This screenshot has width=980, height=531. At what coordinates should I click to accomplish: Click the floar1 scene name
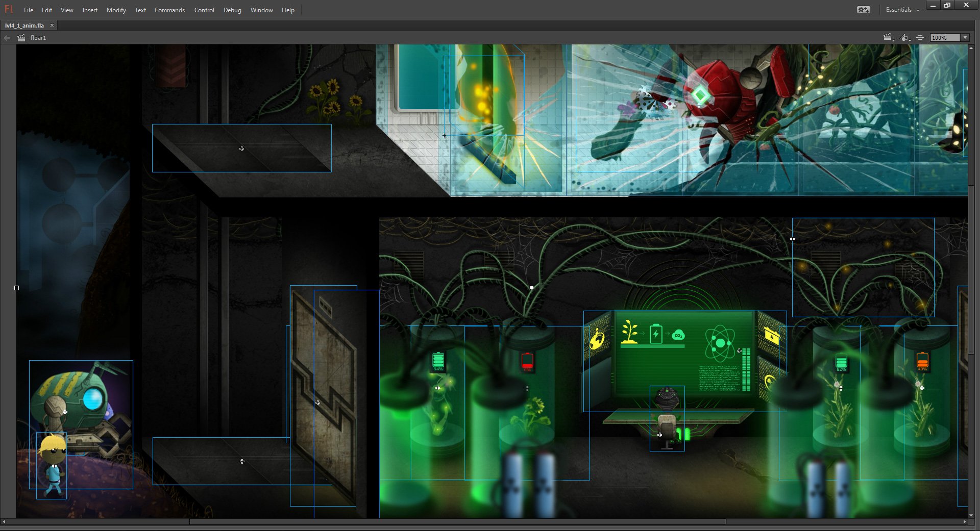tap(38, 38)
